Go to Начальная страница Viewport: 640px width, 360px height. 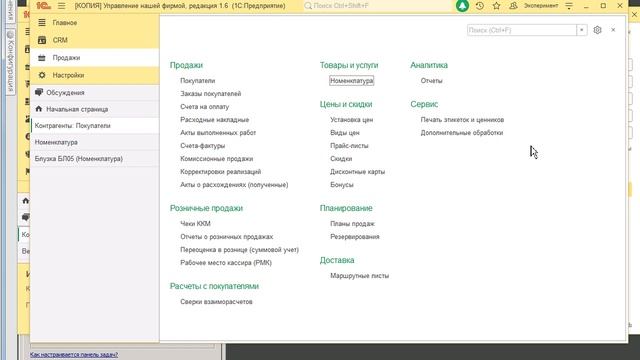click(x=95, y=109)
